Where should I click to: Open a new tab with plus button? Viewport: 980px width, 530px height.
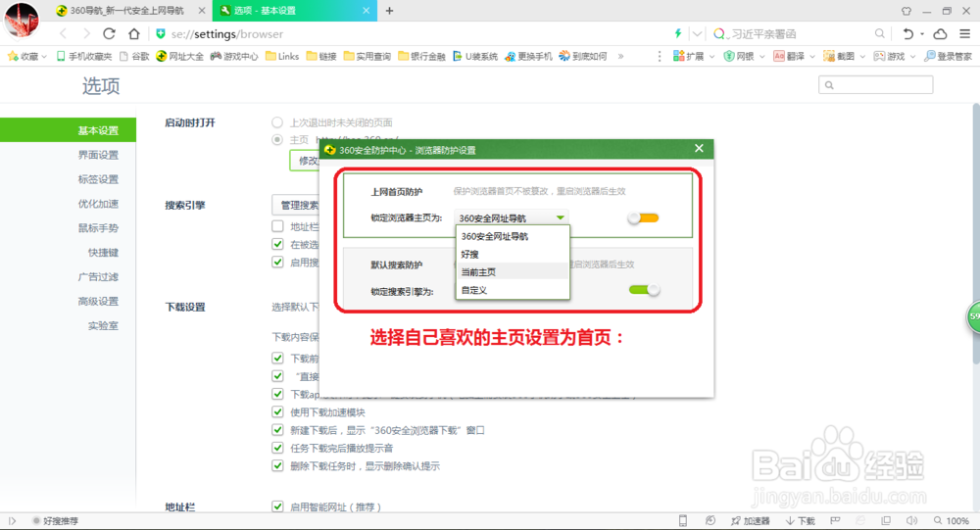pyautogui.click(x=389, y=11)
